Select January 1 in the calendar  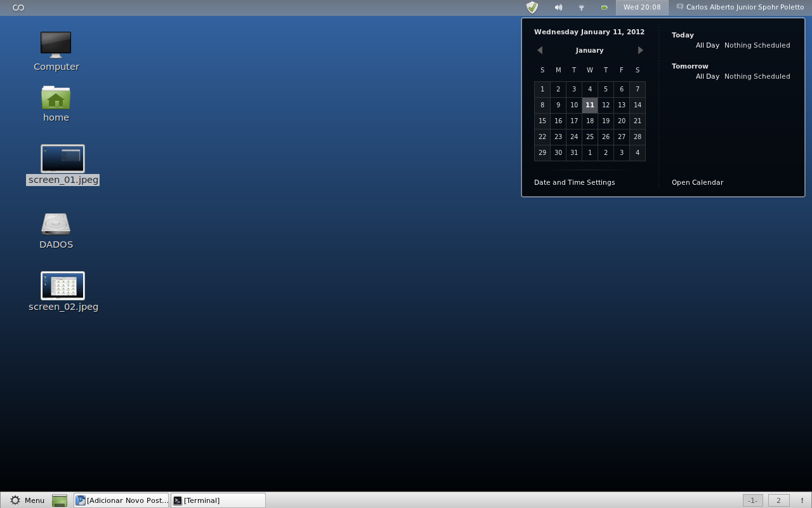coord(542,89)
